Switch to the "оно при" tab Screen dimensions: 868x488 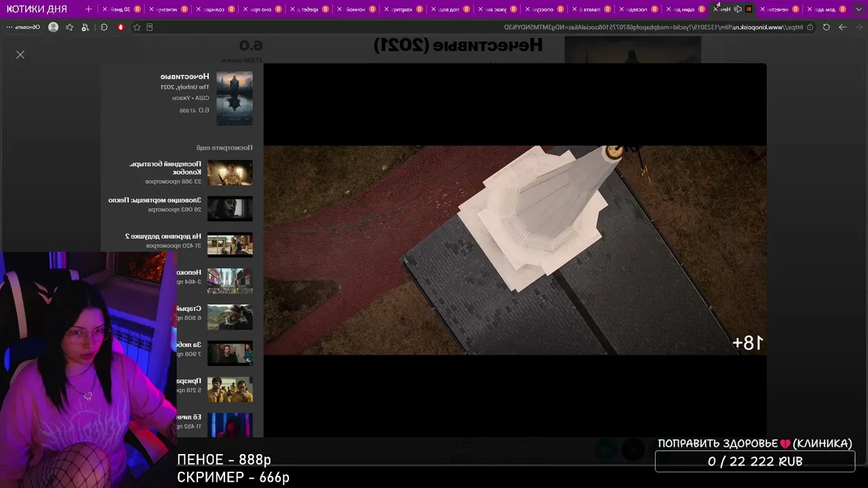tap(262, 9)
